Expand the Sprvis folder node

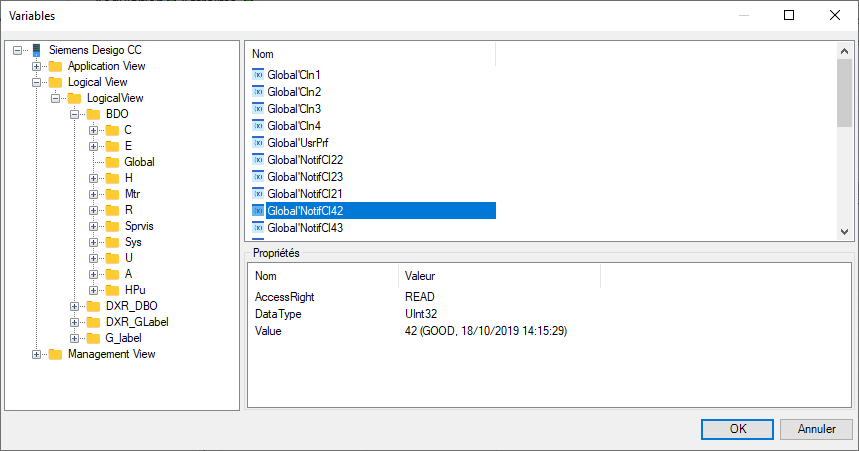[x=93, y=226]
